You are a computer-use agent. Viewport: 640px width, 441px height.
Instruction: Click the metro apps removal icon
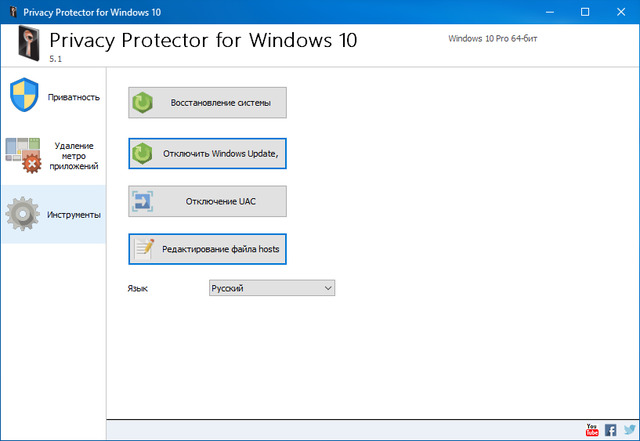click(23, 155)
